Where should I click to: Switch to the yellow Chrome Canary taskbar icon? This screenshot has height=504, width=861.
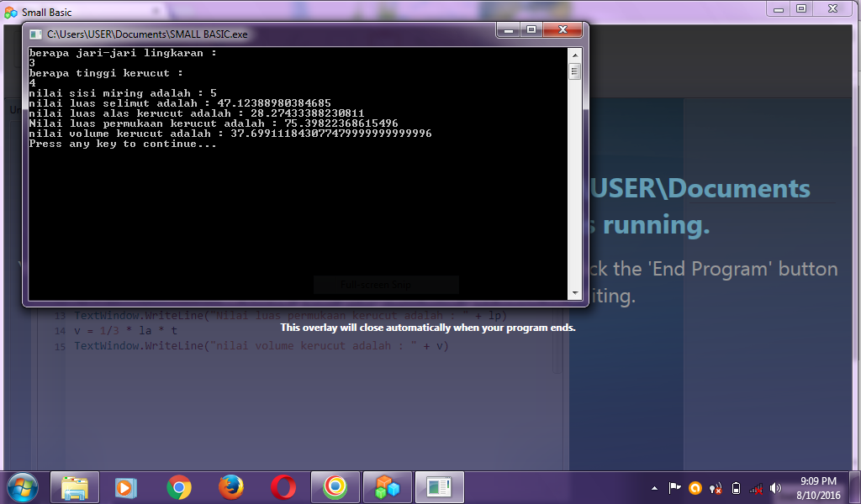click(x=335, y=487)
